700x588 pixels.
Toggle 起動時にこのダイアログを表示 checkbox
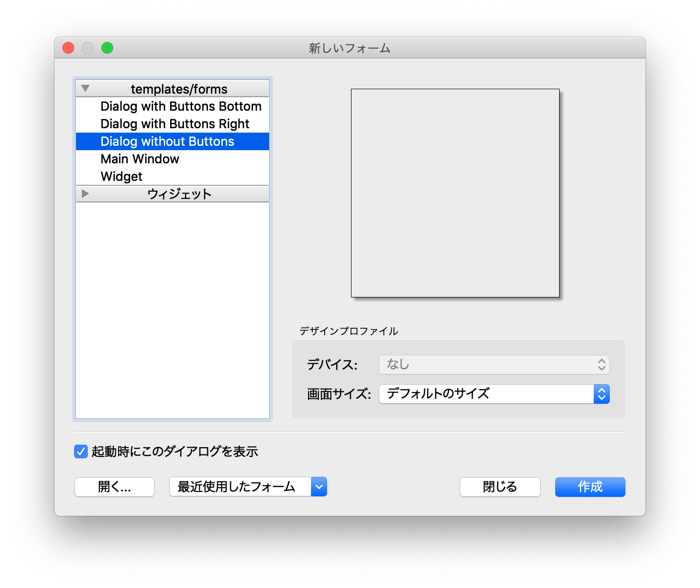click(81, 451)
